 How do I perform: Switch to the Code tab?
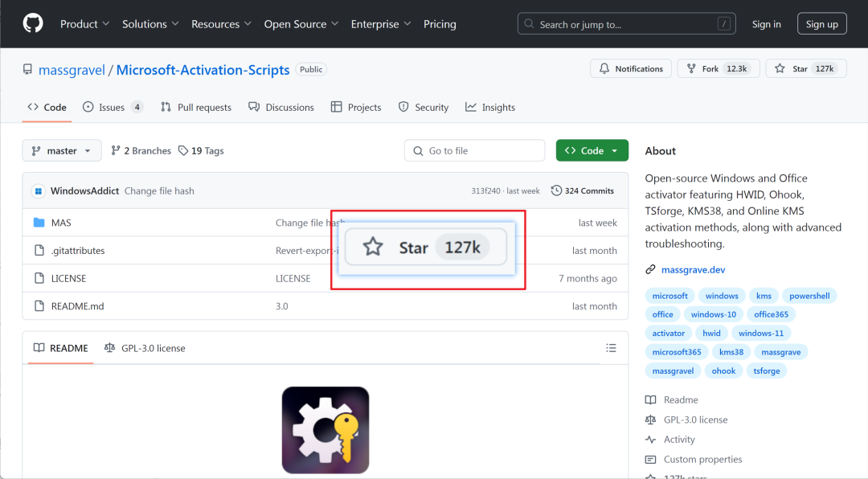(x=47, y=108)
